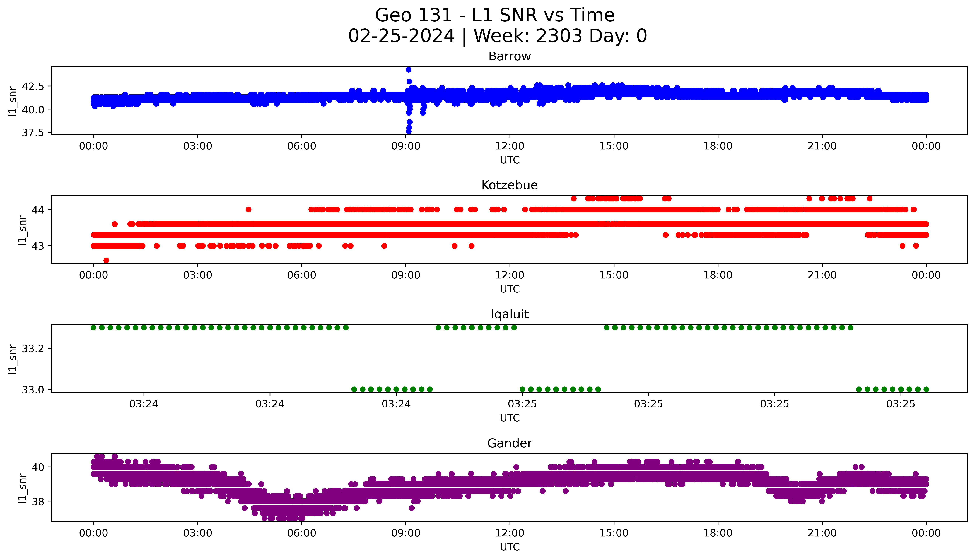
Task: Click the 12:00 tick label on Kotzebue plot
Action: click(510, 275)
